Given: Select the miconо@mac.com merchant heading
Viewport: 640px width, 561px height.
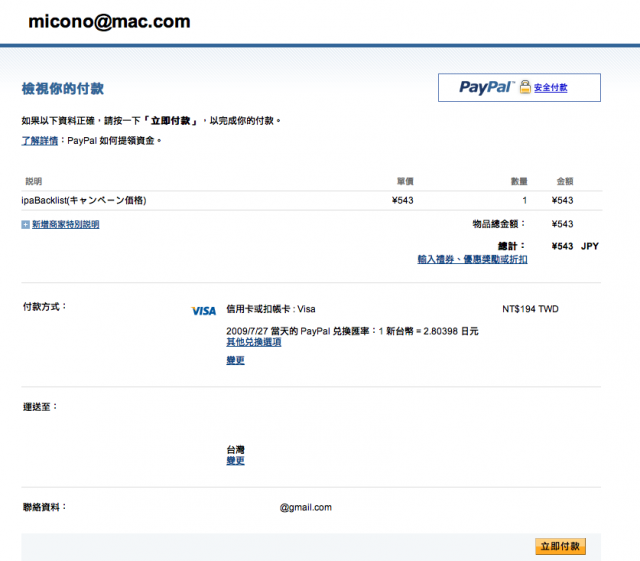Looking at the screenshot, I should tap(109, 21).
